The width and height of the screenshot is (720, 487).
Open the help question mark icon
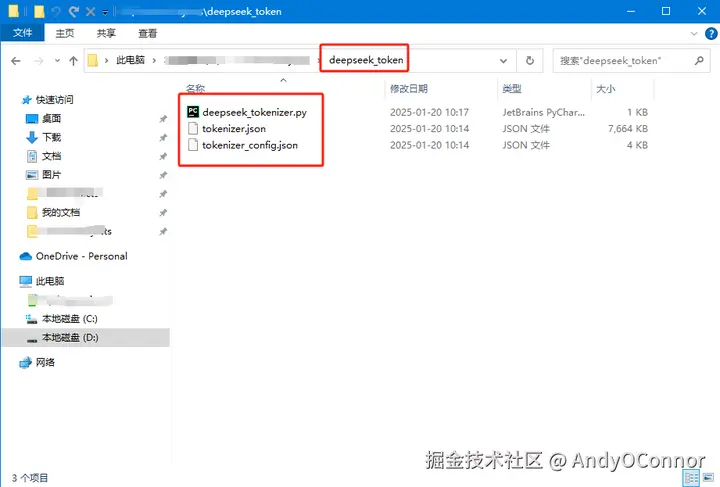(711, 34)
